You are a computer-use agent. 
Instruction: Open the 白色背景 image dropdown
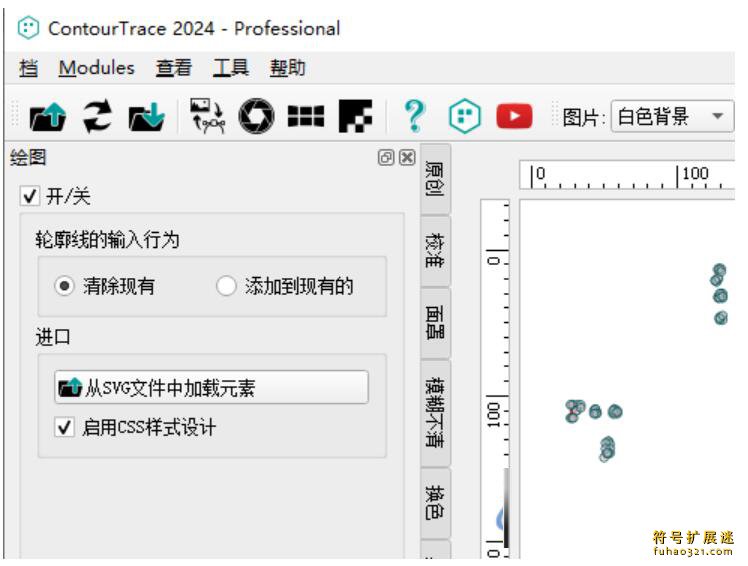(x=672, y=116)
